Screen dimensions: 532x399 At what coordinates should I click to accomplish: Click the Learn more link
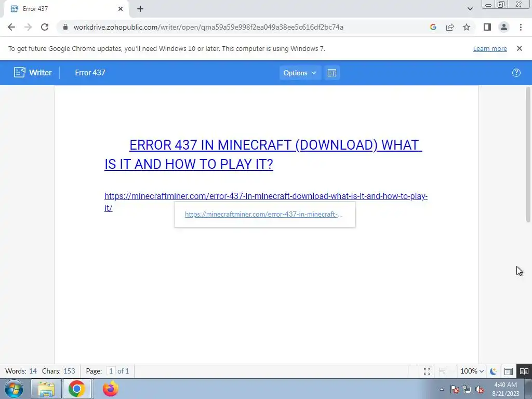click(x=490, y=48)
